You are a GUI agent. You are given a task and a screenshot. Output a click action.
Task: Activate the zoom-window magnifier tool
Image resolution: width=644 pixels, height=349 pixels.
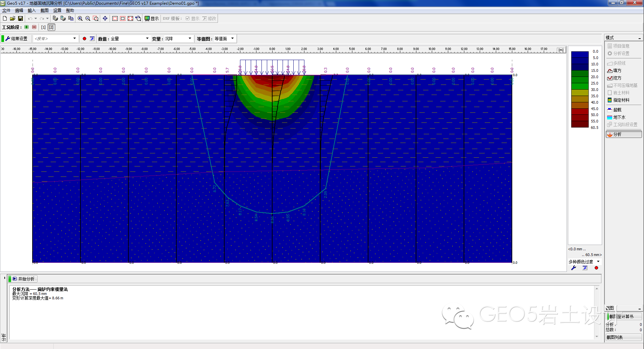point(96,18)
